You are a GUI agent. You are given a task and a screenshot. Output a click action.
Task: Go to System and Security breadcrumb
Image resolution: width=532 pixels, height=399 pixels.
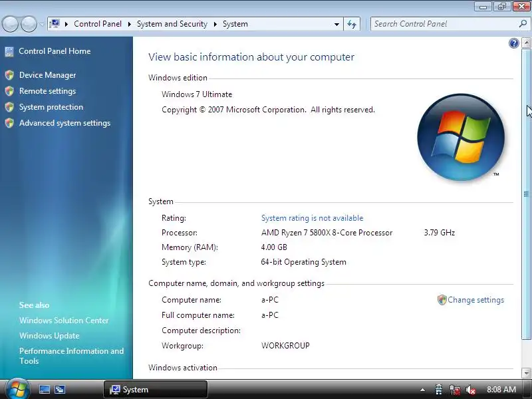172,24
